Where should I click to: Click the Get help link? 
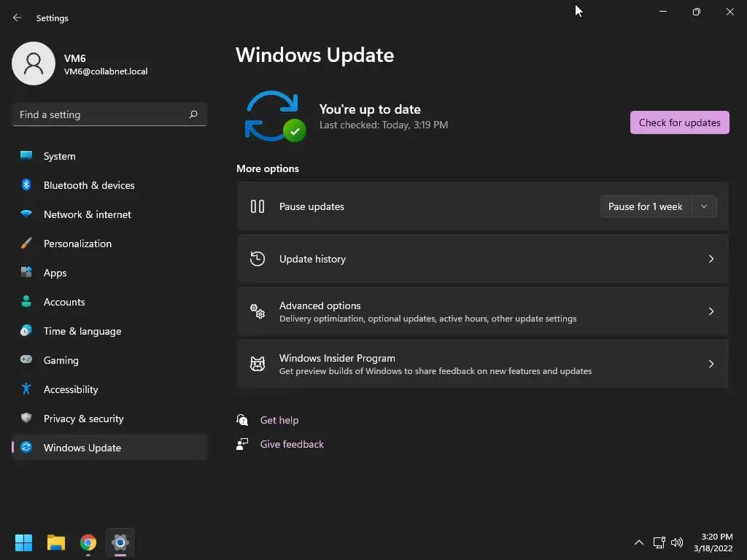click(x=279, y=420)
